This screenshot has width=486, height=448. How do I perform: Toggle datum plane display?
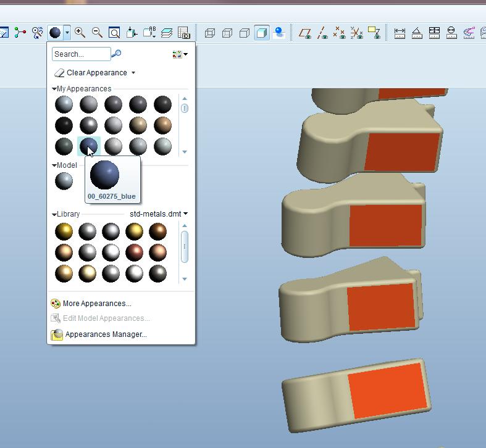[x=305, y=33]
